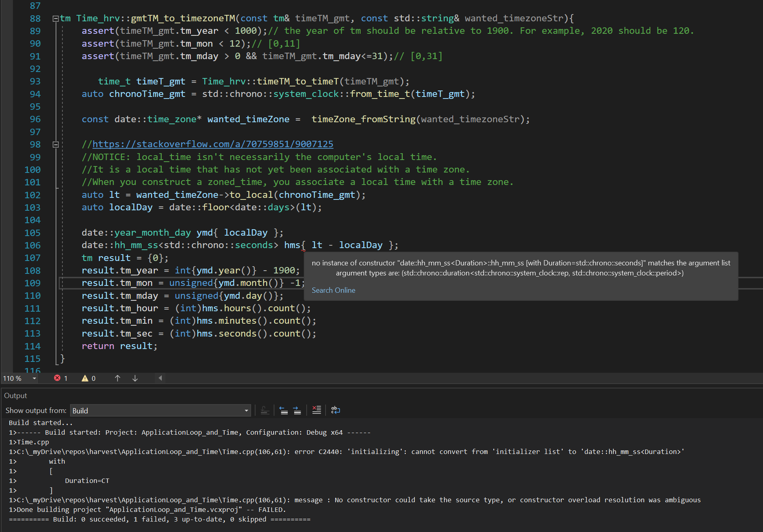Click Search Online in the error tooltip

[x=333, y=290]
